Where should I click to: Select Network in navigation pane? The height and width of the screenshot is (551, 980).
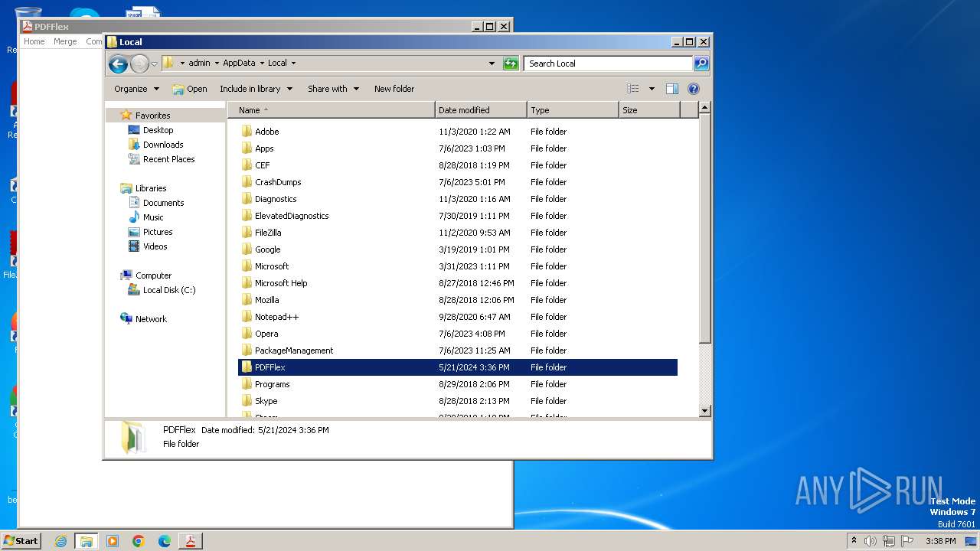[x=151, y=319]
